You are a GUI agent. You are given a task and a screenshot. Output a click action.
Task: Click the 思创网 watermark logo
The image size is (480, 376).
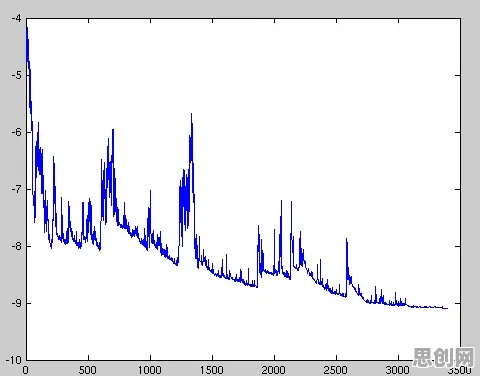444,357
